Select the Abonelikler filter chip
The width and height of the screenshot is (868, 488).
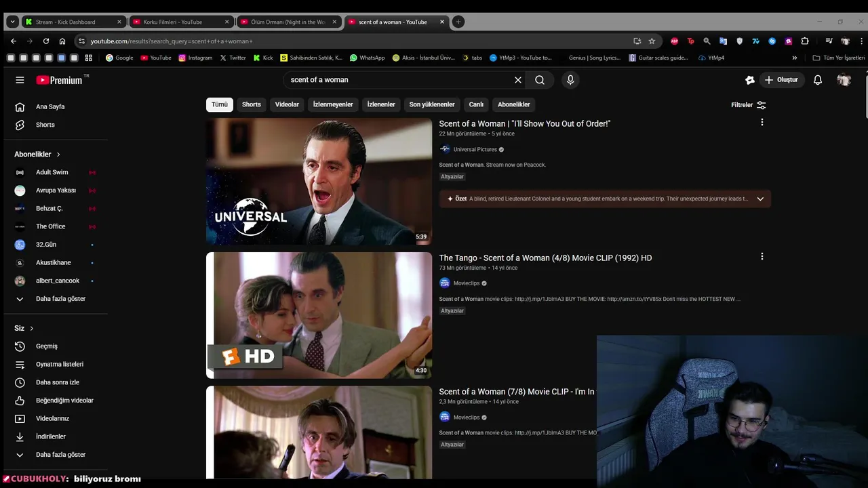[x=514, y=104]
